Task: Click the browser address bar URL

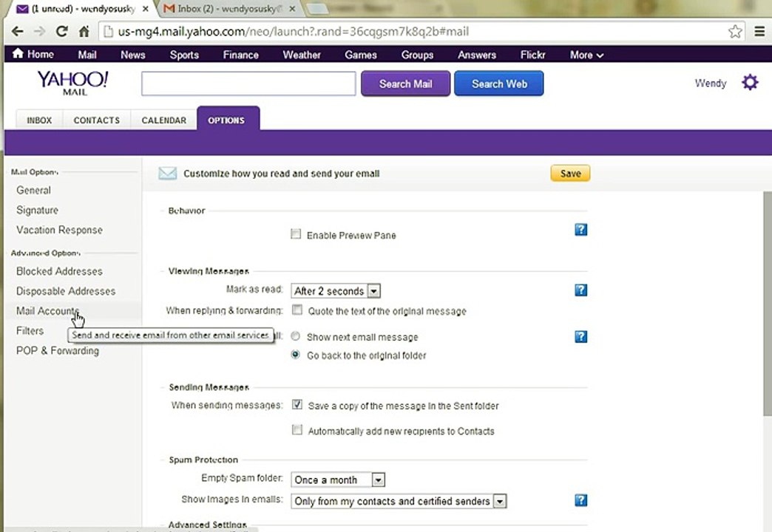Action: 294,32
